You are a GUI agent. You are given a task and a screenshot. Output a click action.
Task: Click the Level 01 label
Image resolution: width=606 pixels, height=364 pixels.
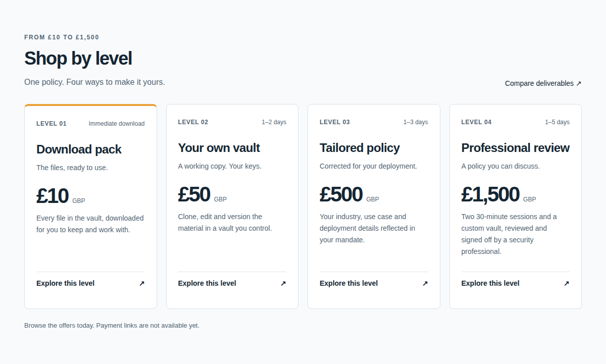pyautogui.click(x=52, y=124)
